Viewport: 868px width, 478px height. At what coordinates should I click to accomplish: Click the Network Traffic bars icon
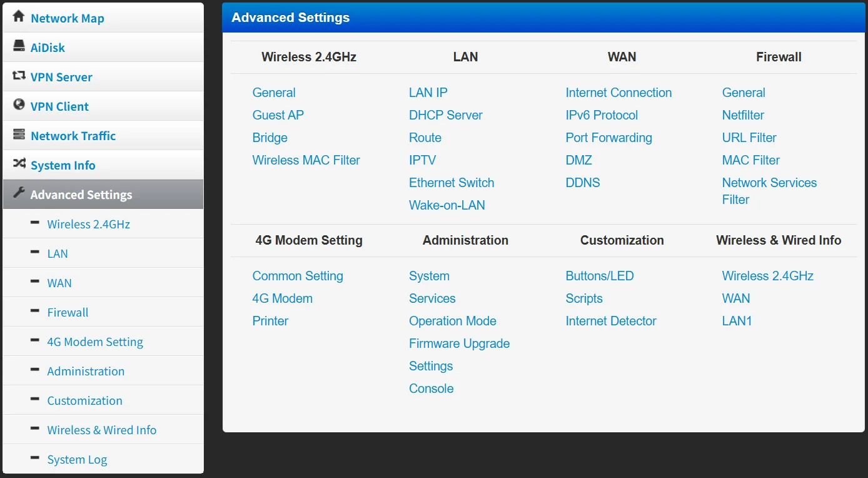[19, 135]
